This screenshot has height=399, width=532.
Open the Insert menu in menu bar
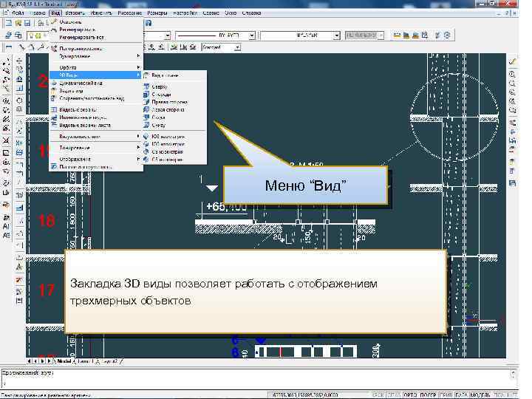coord(75,13)
